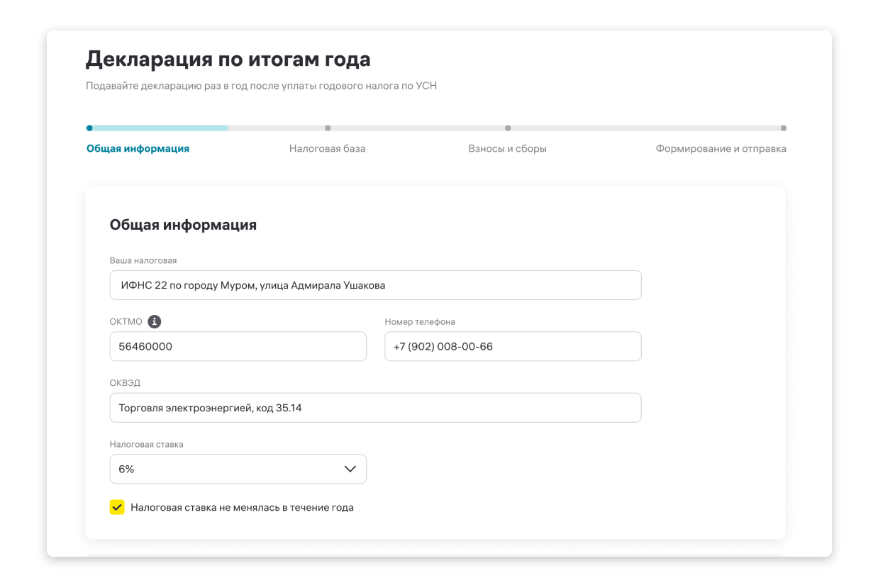Click the Ваша налоговая input field

pos(375,285)
